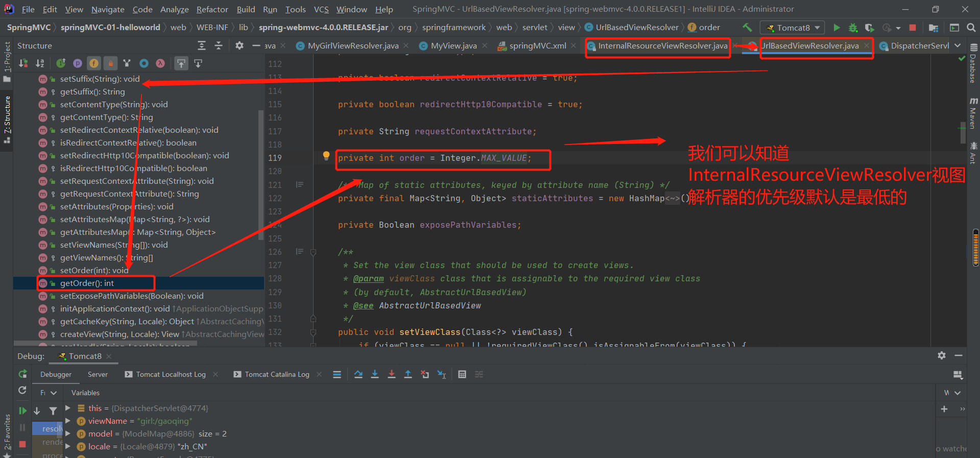980x458 pixels.
Task: Expand the model variable node
Action: click(x=68, y=433)
